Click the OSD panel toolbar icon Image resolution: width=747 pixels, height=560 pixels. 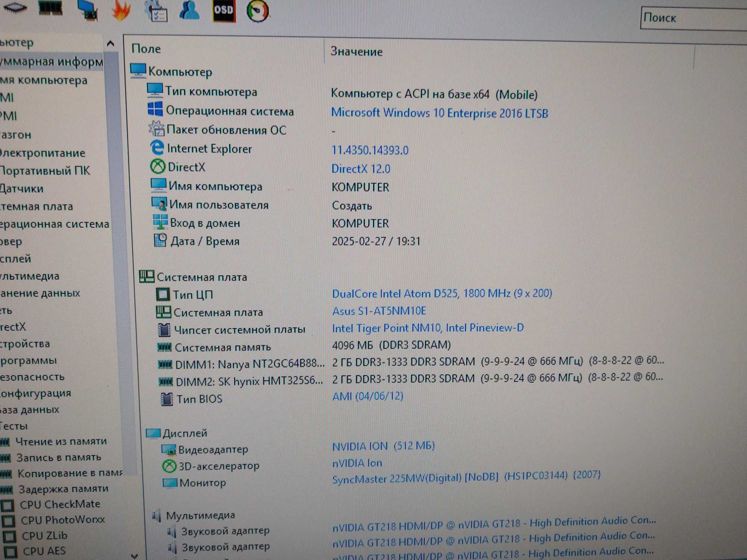click(224, 10)
